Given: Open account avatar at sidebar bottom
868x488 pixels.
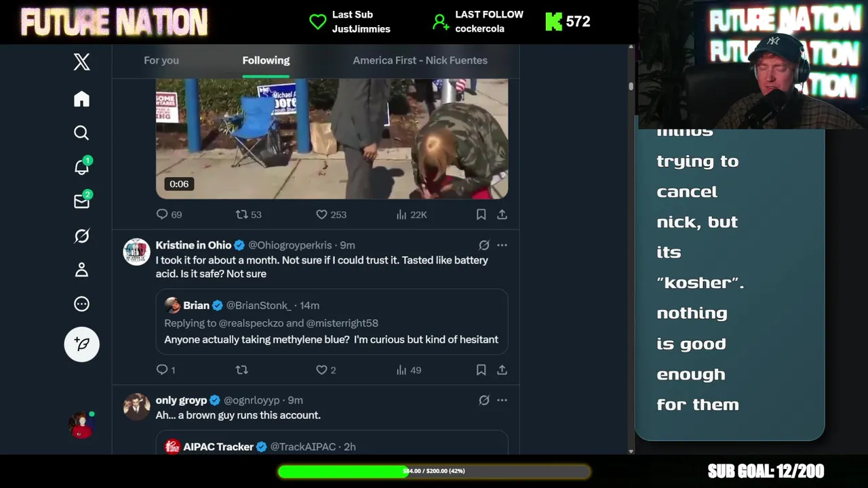Looking at the screenshot, I should 81,425.
